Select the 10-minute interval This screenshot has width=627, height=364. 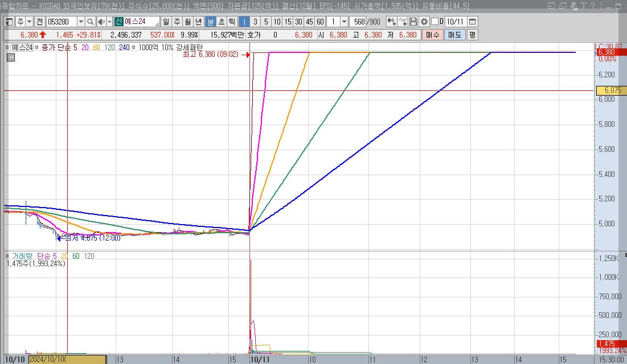277,22
